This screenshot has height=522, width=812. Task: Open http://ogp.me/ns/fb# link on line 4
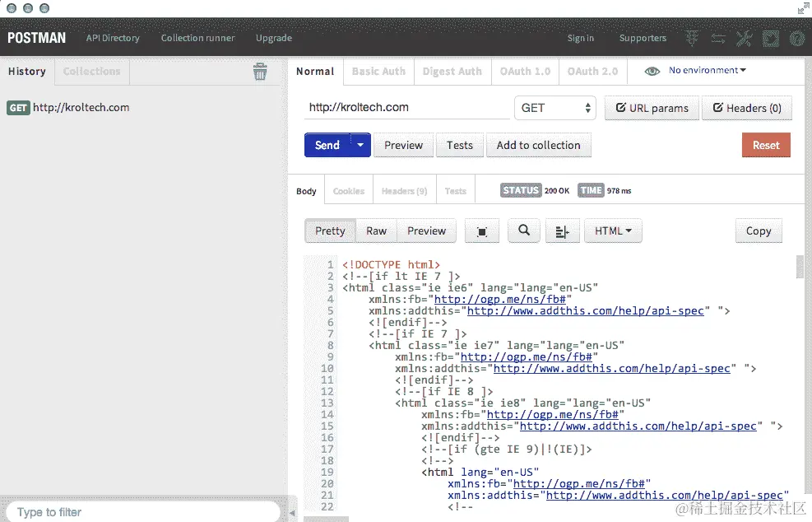pyautogui.click(x=499, y=299)
